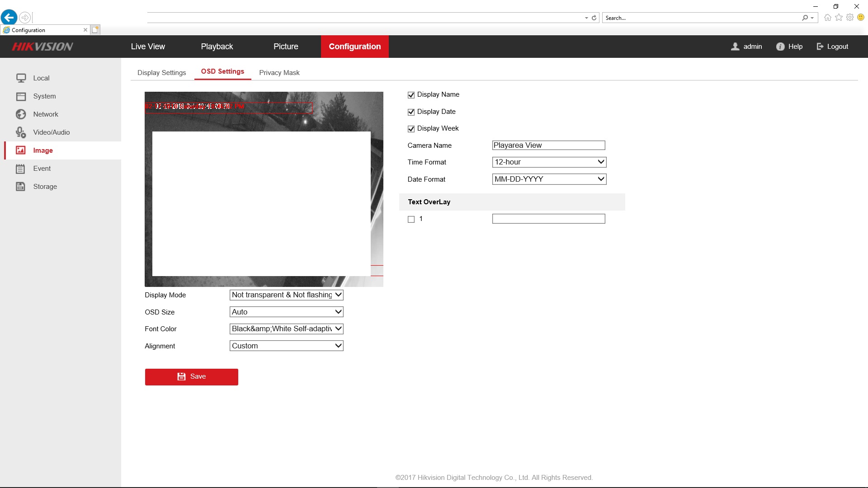868x488 pixels.
Task: Open the Time Format dropdown
Action: point(549,162)
